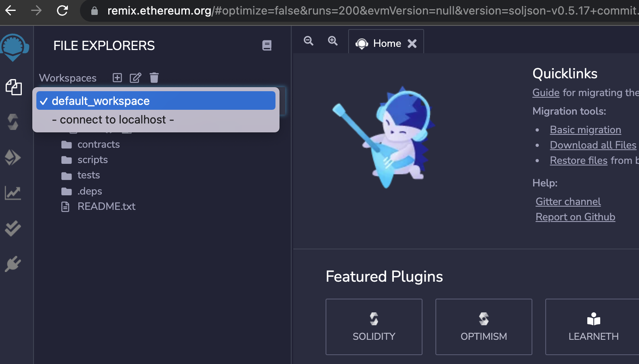Select default_workspace in the dropdown
The width and height of the screenshot is (639, 364).
(x=156, y=100)
